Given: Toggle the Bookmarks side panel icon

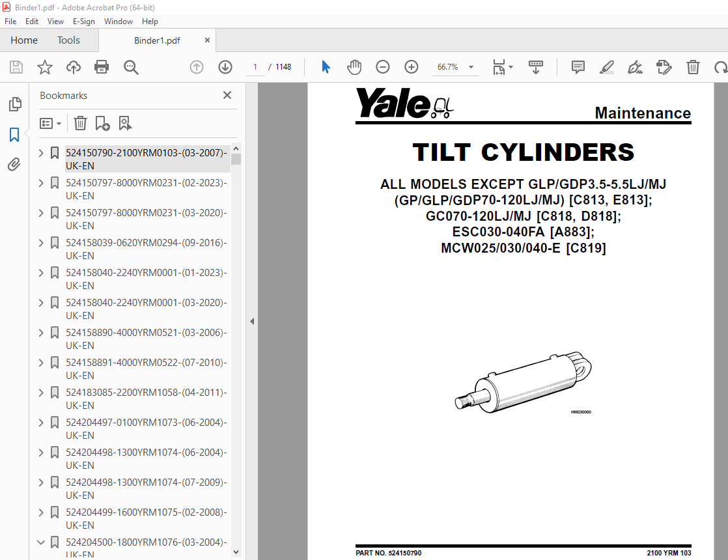Looking at the screenshot, I should point(14,135).
